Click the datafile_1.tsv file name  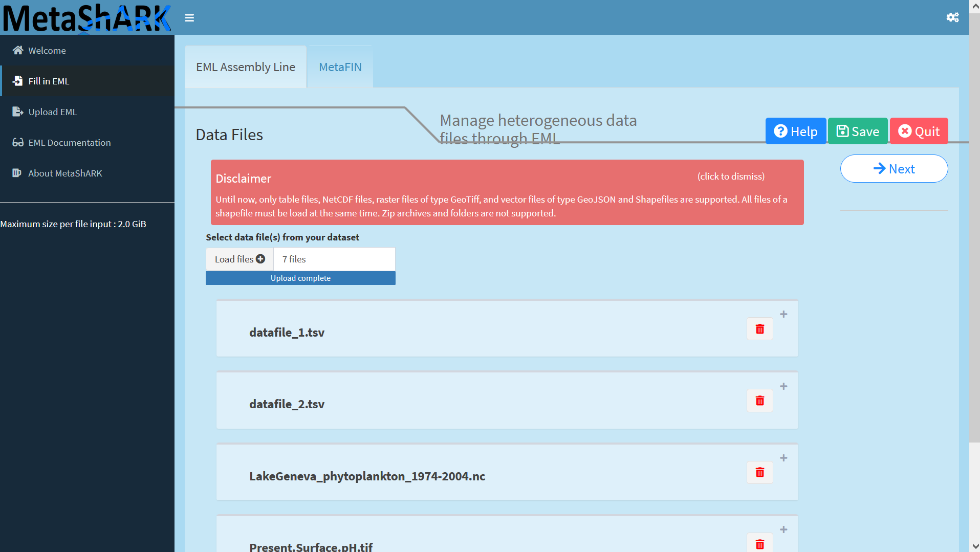click(287, 333)
